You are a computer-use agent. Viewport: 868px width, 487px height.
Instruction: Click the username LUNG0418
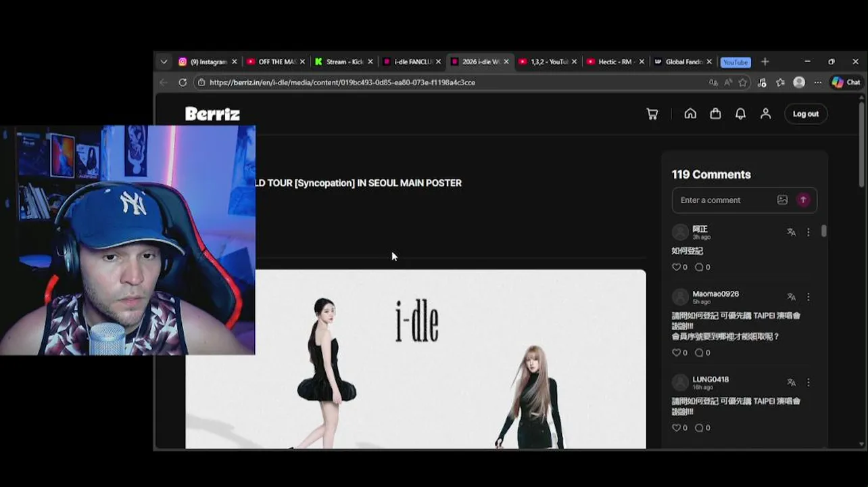coord(710,379)
